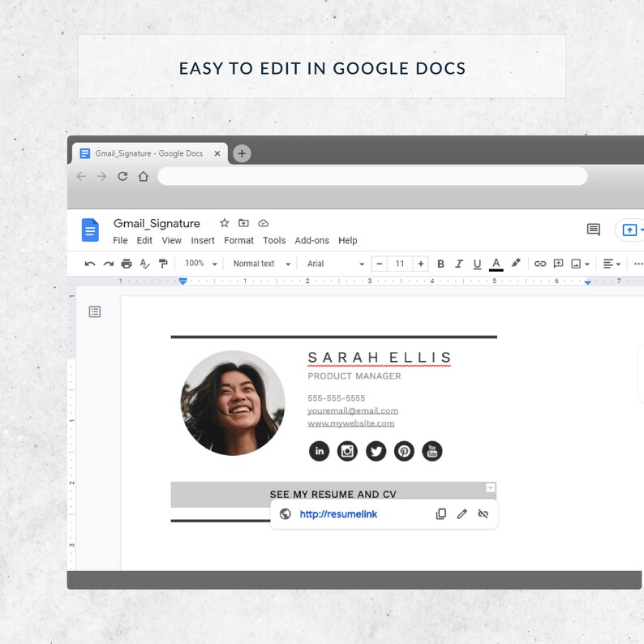The width and height of the screenshot is (644, 644).
Task: Click the browser home icon
Action: point(144,177)
